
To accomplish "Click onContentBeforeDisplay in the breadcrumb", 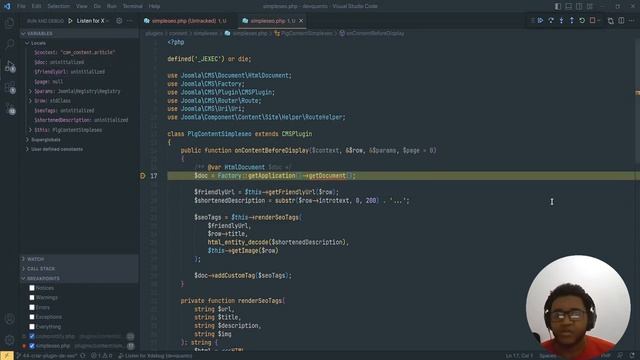I will point(375,33).
